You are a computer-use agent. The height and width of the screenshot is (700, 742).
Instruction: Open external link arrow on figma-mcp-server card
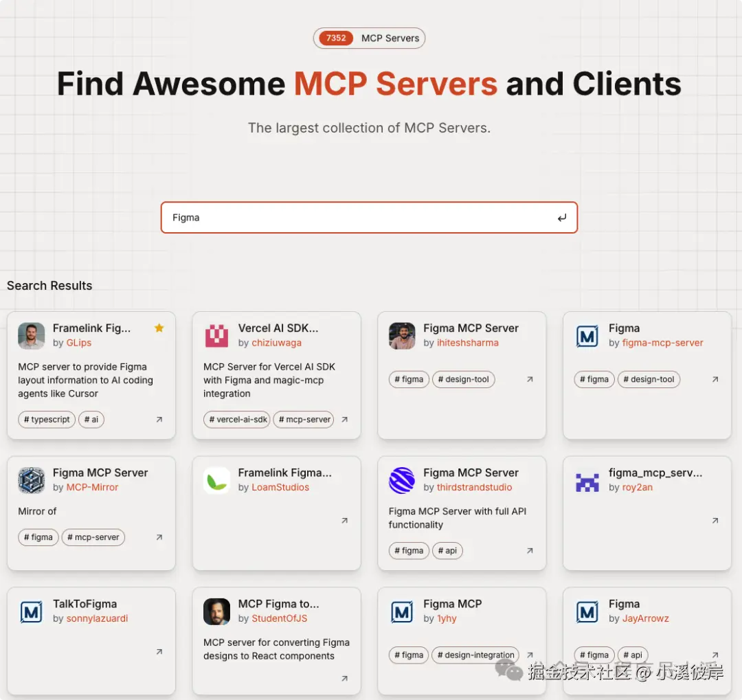pyautogui.click(x=715, y=379)
